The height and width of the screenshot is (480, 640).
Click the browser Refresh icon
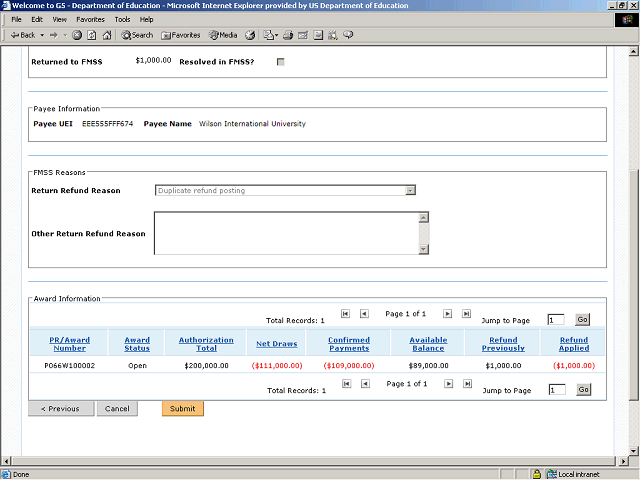point(92,35)
